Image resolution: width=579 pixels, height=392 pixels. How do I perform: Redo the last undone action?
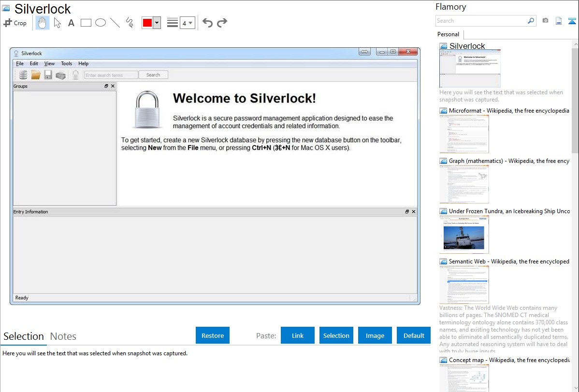coord(222,23)
